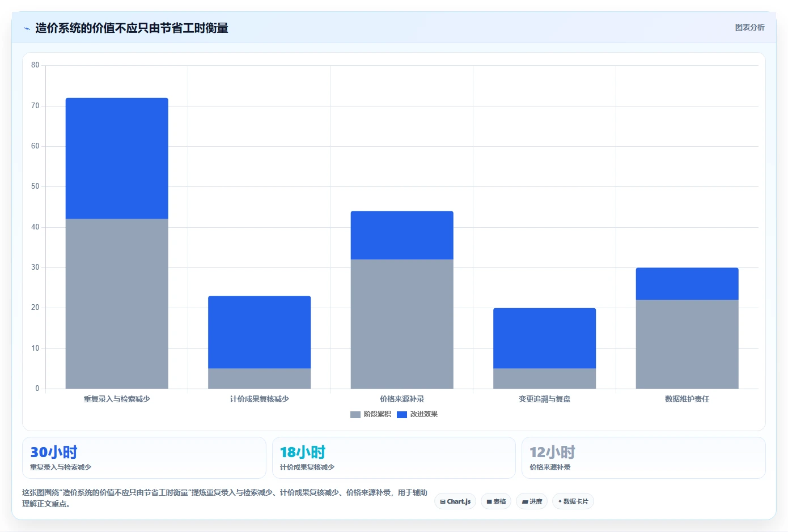This screenshot has width=788, height=532.
Task: Click the 数据卡片 tag
Action: pyautogui.click(x=573, y=501)
